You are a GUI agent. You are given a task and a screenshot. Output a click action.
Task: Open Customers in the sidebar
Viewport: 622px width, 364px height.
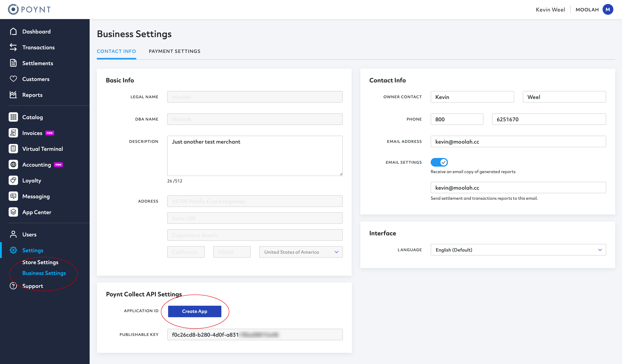tap(36, 79)
